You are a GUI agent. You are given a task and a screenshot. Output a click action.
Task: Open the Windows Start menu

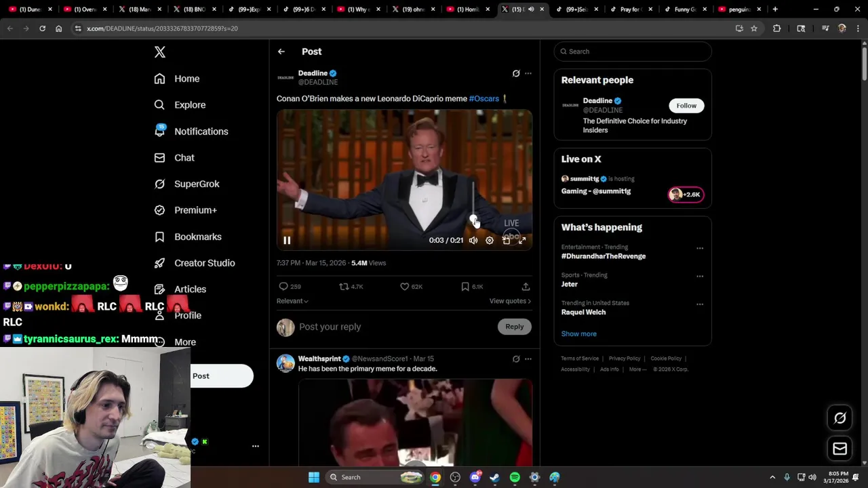point(314,477)
